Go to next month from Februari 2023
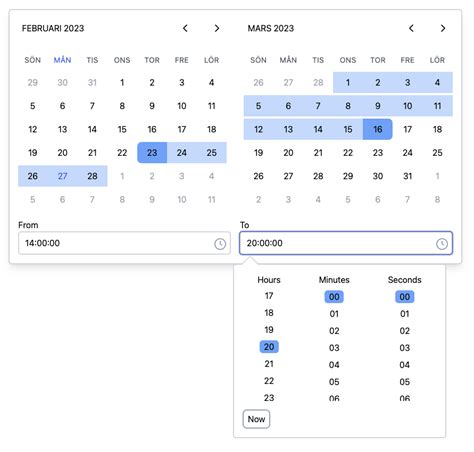The image size is (474, 452). click(217, 28)
